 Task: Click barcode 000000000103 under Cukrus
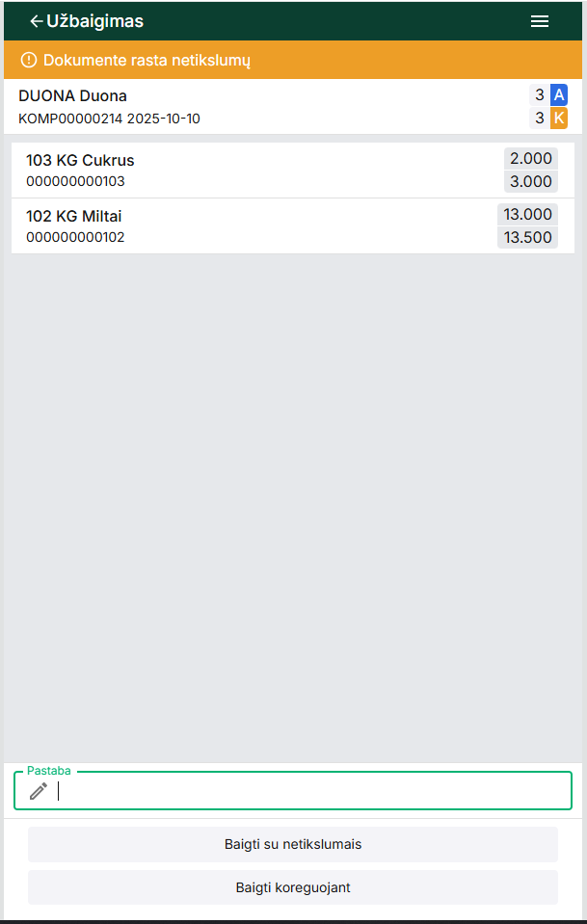coord(75,181)
